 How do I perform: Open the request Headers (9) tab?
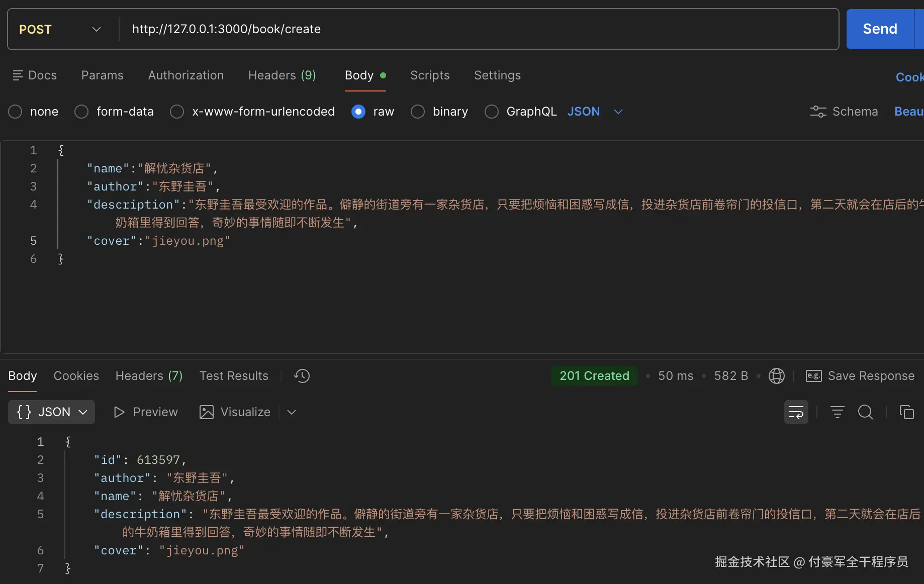click(282, 75)
